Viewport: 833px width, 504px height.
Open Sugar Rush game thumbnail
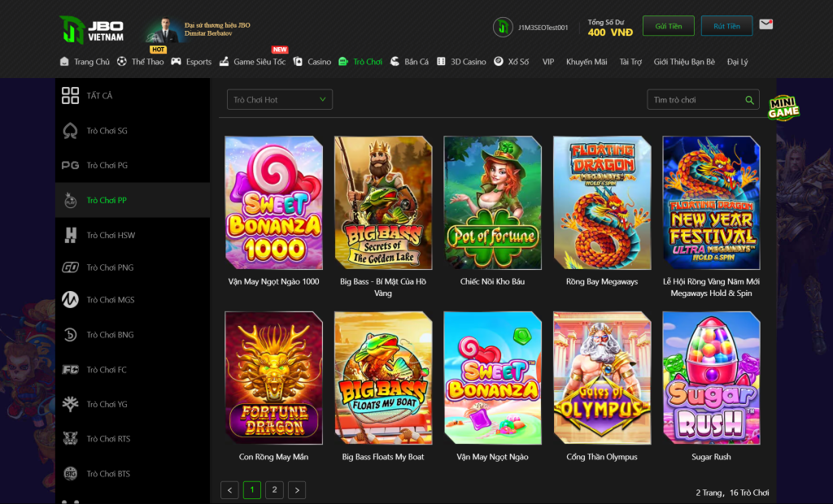(711, 378)
